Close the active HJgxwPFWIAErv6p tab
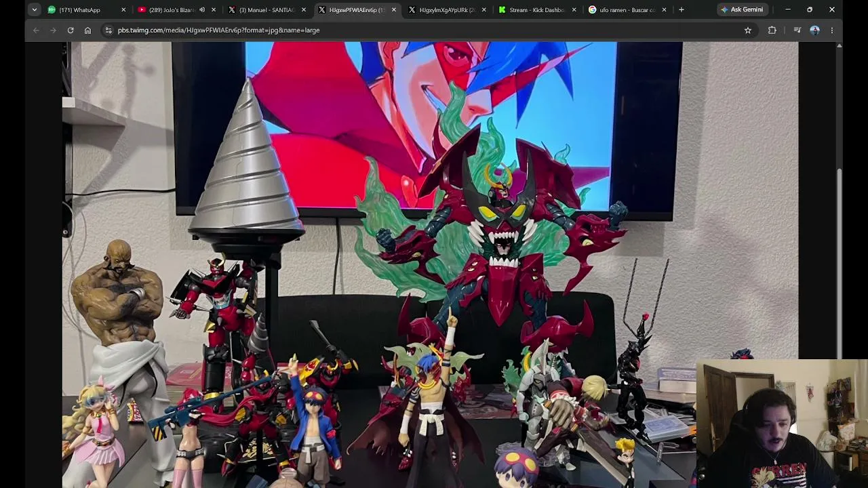 click(394, 9)
